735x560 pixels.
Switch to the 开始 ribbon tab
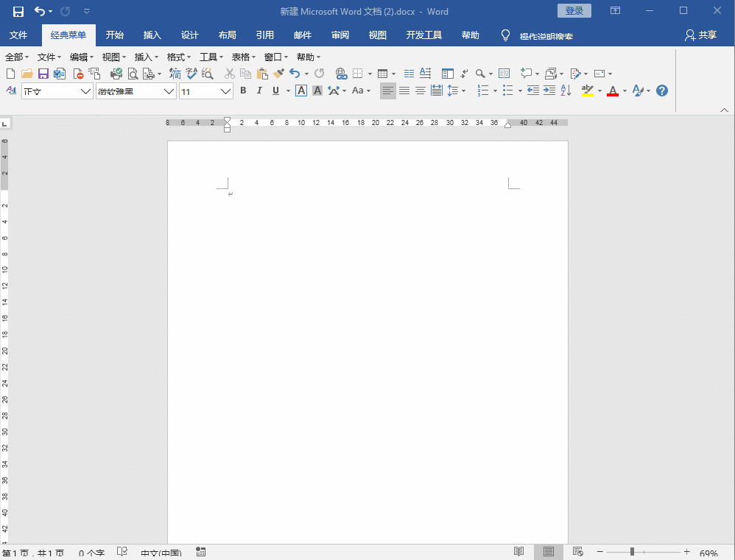pos(114,35)
